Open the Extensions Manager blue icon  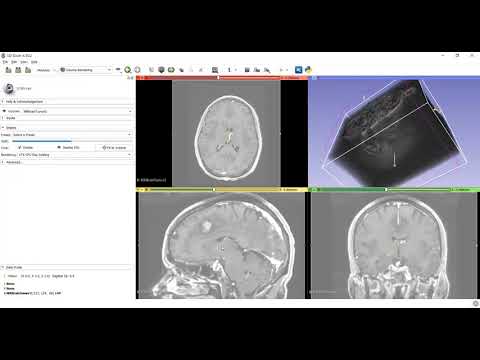[298, 70]
